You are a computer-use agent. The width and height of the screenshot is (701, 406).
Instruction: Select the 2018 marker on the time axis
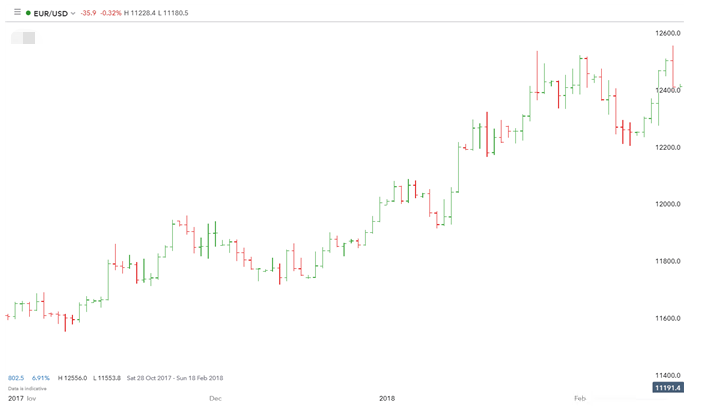[x=388, y=398]
